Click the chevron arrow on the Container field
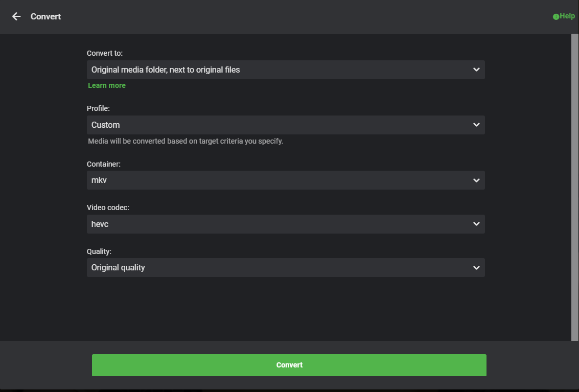 (x=476, y=180)
